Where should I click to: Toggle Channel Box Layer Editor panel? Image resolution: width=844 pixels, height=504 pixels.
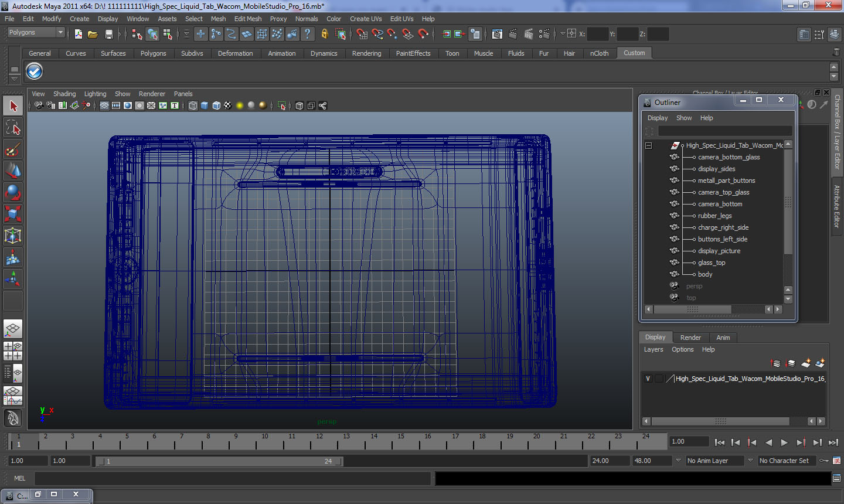(x=837, y=132)
